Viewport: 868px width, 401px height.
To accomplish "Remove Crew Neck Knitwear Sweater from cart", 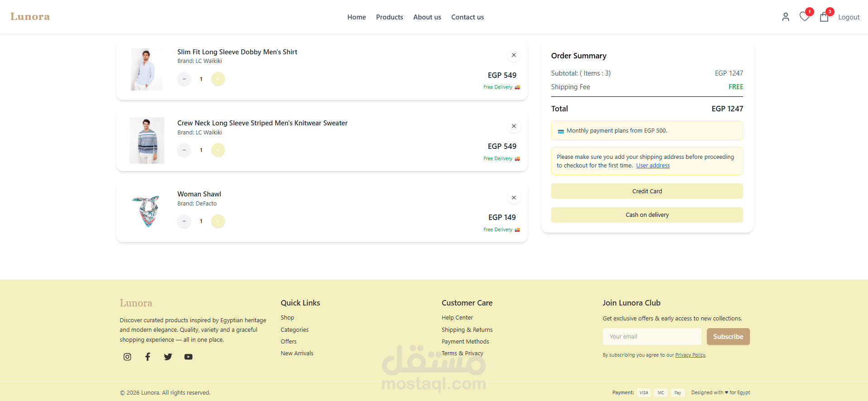I will [514, 126].
